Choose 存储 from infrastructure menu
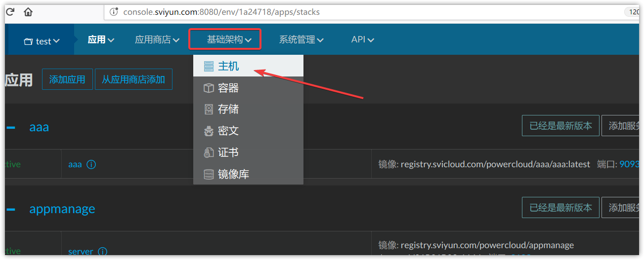 pos(248,109)
